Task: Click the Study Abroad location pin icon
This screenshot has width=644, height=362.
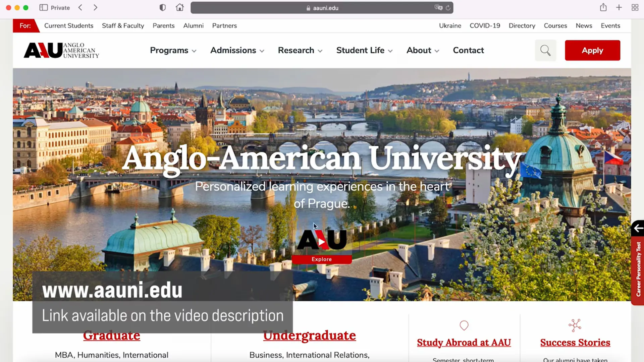Action: click(x=464, y=325)
